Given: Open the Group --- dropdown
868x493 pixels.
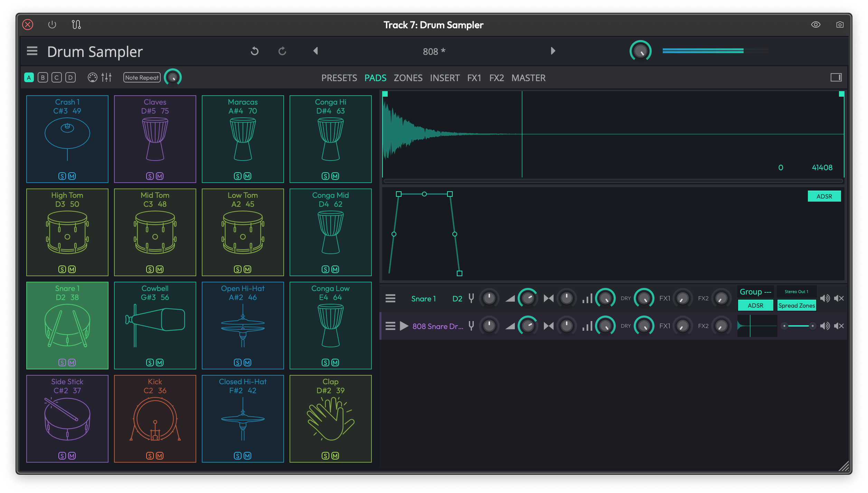Looking at the screenshot, I should pyautogui.click(x=756, y=292).
